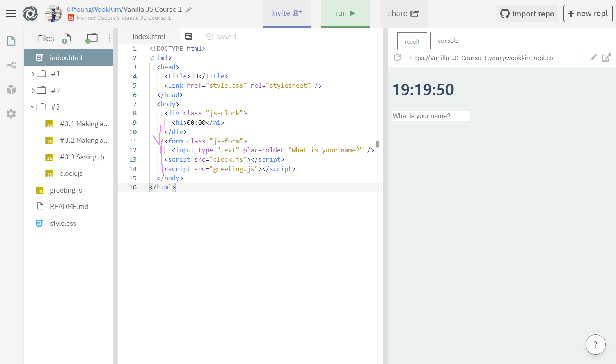Open the Files panel three-dot menu
The width and height of the screenshot is (616, 364).
(x=110, y=38)
